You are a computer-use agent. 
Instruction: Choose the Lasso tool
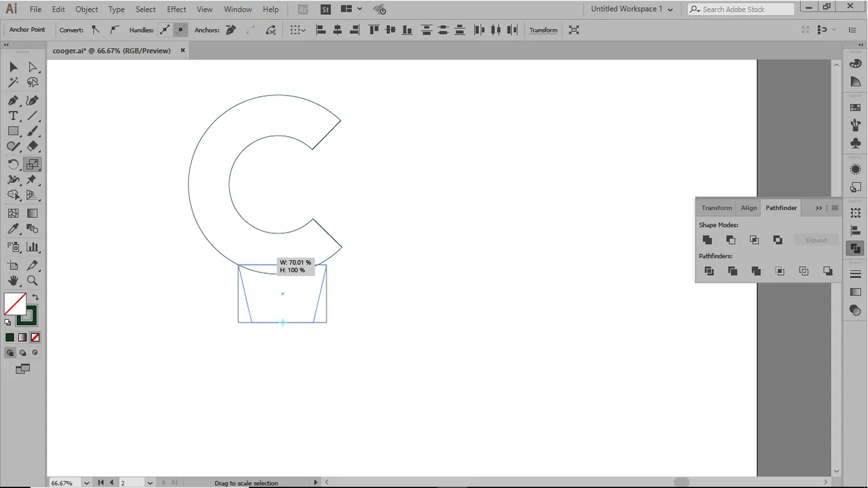click(33, 83)
